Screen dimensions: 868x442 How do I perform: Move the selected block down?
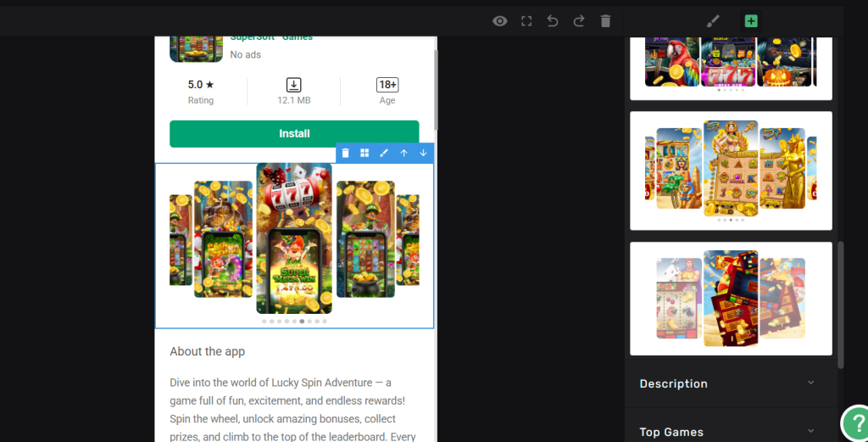423,153
